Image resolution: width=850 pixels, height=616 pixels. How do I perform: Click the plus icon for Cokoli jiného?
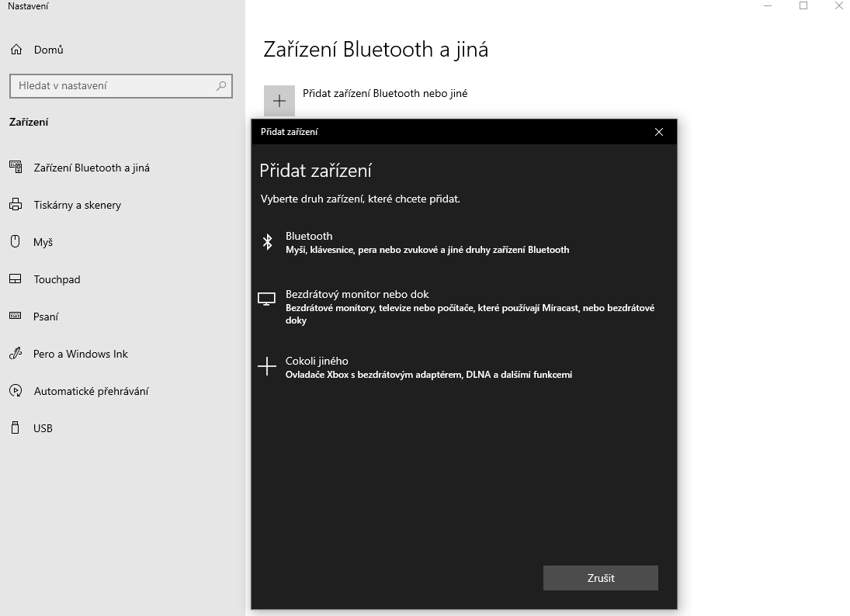267,367
